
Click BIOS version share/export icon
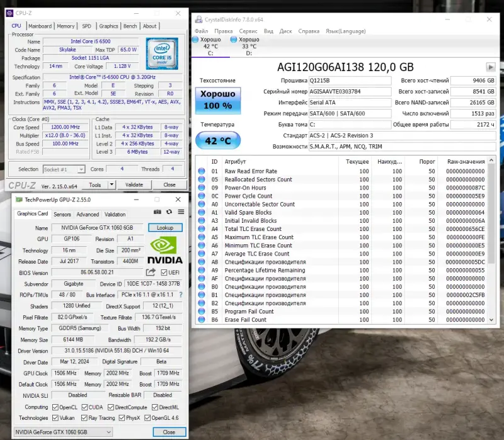pyautogui.click(x=151, y=273)
